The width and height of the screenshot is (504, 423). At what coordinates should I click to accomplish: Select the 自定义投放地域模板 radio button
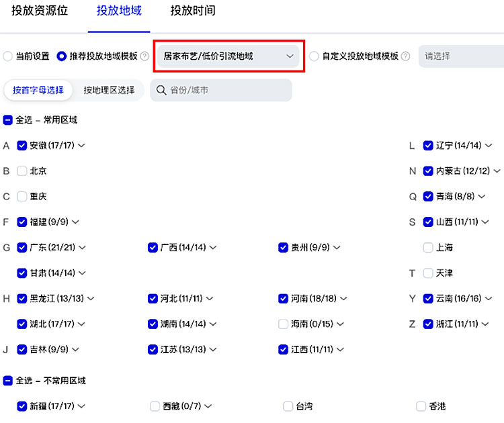pos(314,56)
